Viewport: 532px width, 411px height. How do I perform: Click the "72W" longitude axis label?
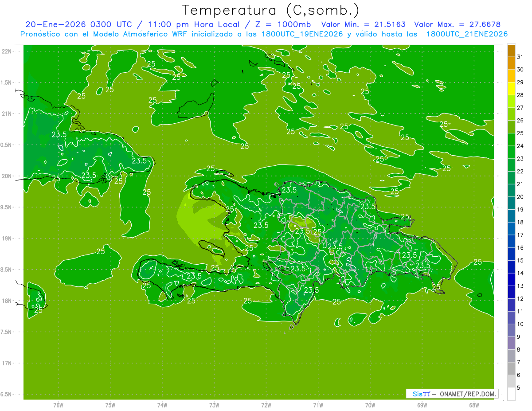(x=266, y=405)
